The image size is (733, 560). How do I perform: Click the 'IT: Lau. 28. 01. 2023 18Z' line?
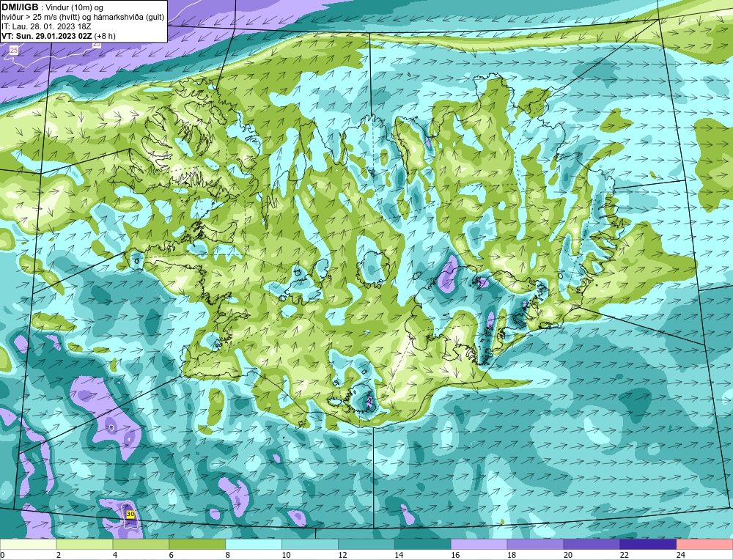pos(46,26)
